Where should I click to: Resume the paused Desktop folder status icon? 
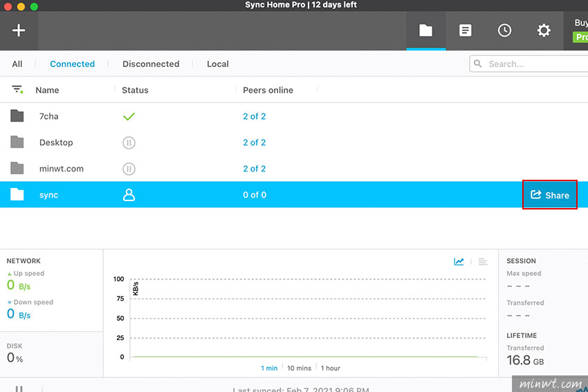coord(129,143)
